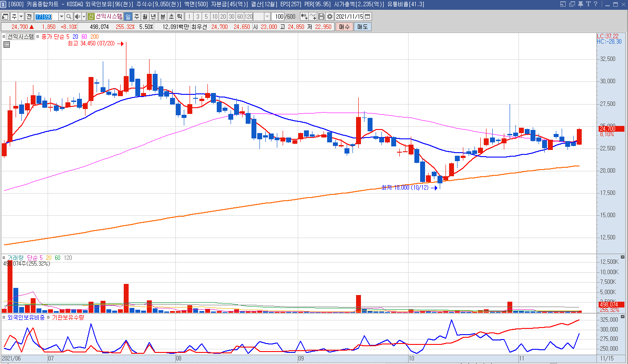
Task: Open the calendar picker icon beside date
Action: (368, 16)
